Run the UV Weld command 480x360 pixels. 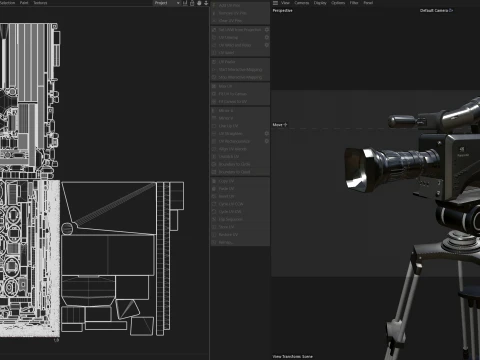pos(240,53)
